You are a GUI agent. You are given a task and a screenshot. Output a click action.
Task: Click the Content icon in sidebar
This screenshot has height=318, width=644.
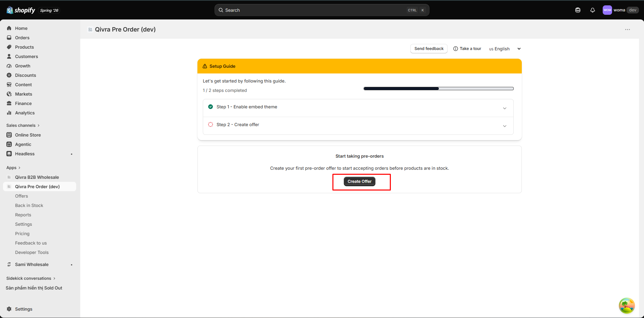click(x=9, y=85)
